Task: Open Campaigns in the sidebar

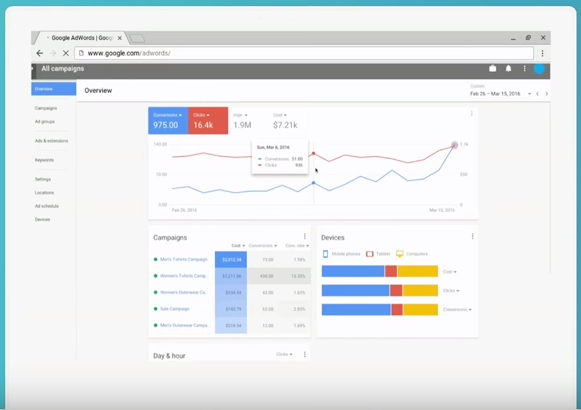Action: point(46,108)
